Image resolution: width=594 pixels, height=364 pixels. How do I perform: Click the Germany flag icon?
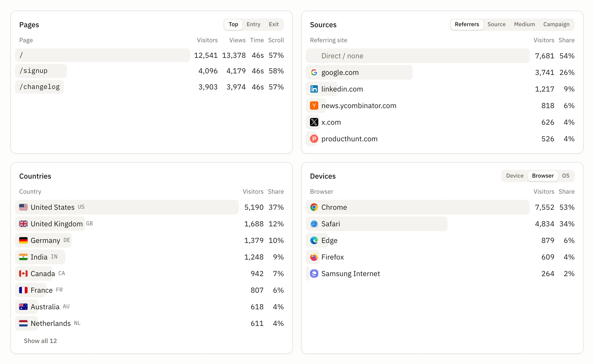point(23,240)
